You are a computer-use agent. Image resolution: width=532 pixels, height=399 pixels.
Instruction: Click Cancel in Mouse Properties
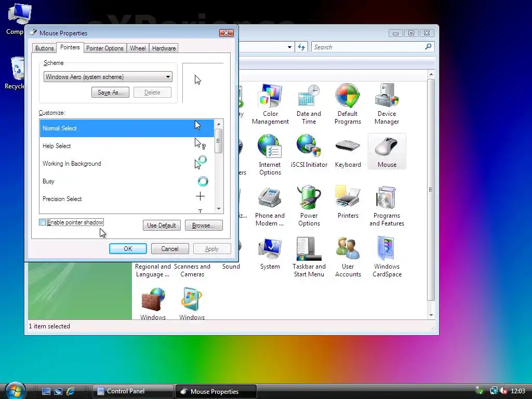pos(170,249)
